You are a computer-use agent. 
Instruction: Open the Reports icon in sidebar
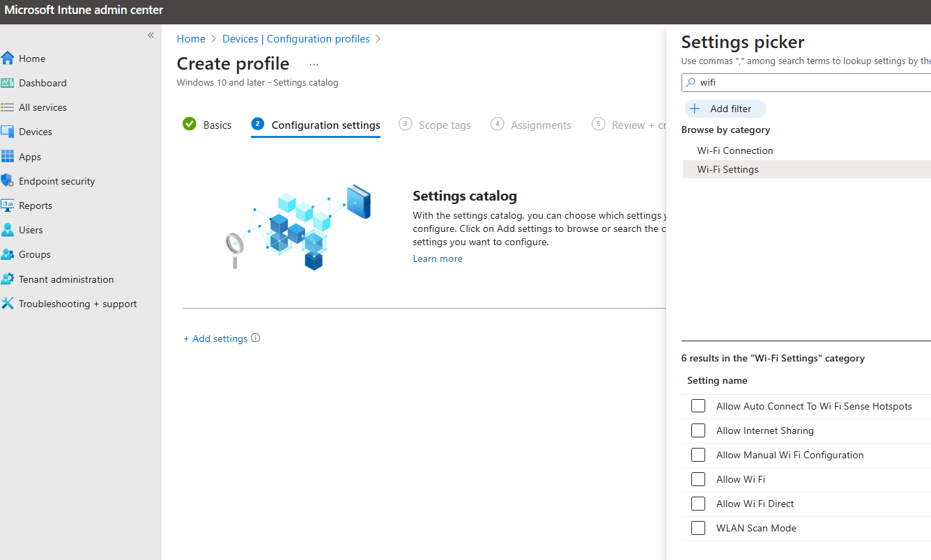(x=8, y=205)
